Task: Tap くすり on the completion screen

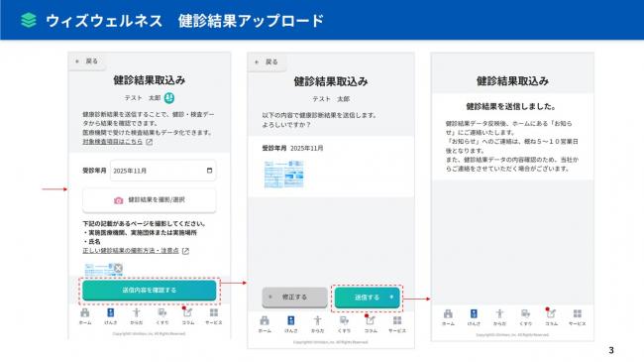Action: (525, 317)
